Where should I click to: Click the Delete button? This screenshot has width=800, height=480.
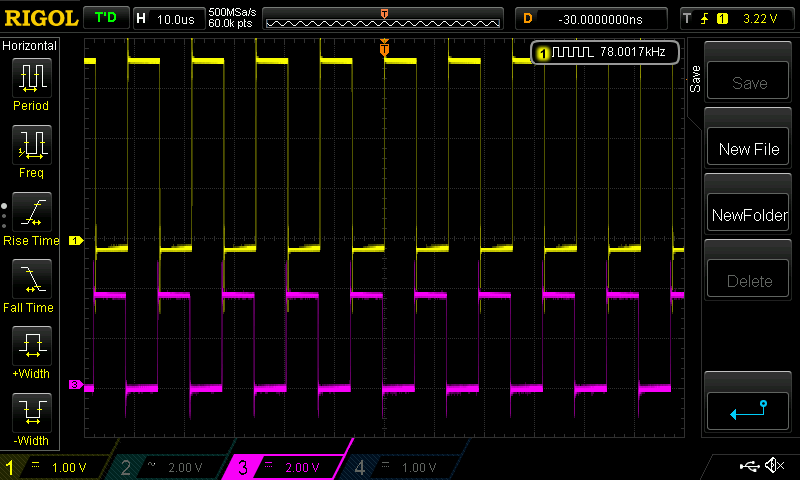point(748,279)
